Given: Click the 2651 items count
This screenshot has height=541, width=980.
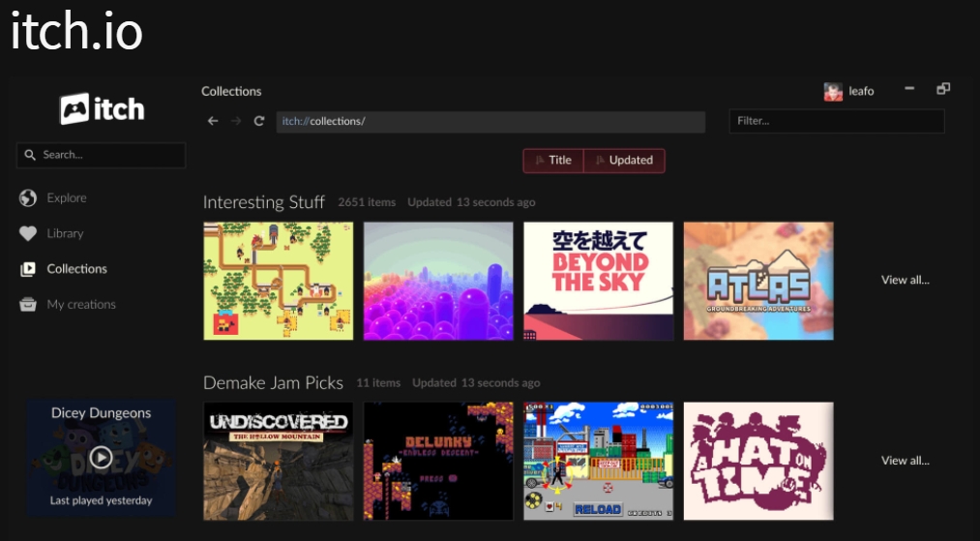Looking at the screenshot, I should [x=367, y=202].
